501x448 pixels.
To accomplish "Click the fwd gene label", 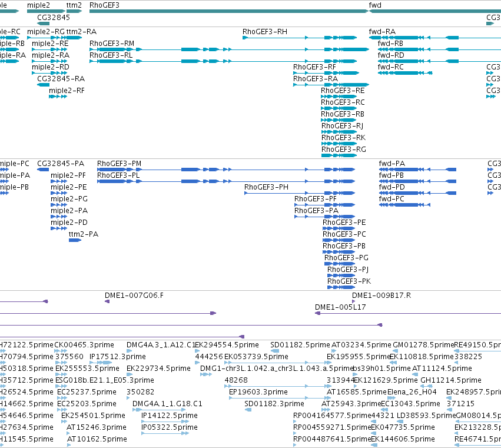I will coord(375,5).
